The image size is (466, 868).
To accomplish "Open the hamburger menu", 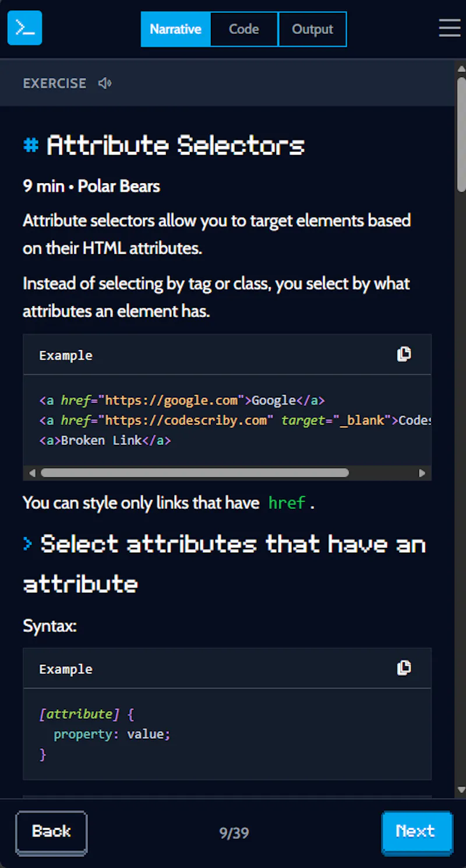I will [450, 28].
